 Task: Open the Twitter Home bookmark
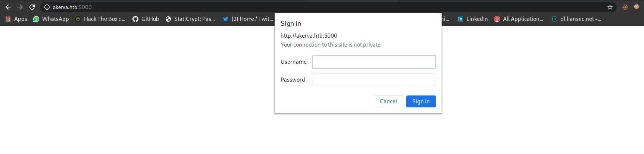click(x=248, y=19)
